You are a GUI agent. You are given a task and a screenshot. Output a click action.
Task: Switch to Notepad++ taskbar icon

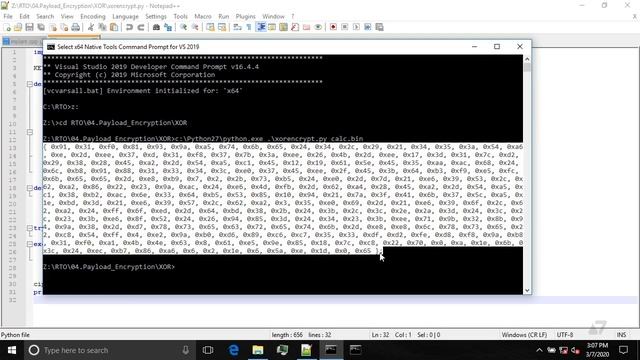[x=307, y=350]
